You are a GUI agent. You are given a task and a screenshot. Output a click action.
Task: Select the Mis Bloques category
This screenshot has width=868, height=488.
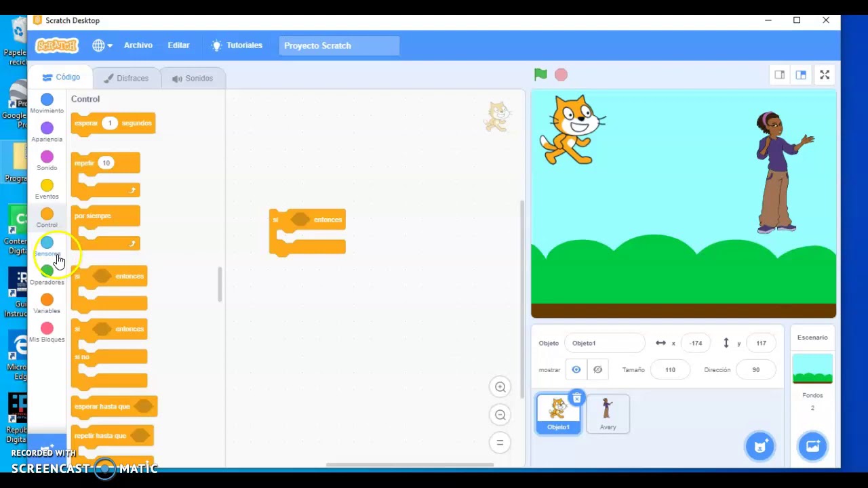point(47,332)
